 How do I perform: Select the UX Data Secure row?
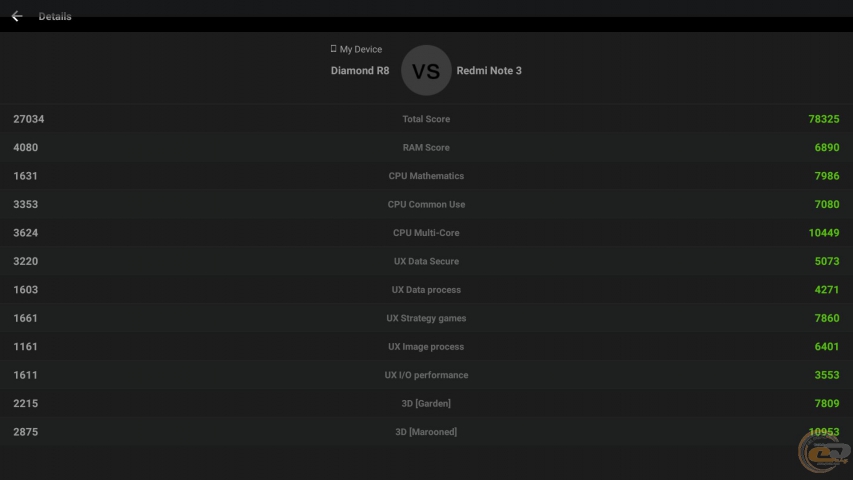426,262
